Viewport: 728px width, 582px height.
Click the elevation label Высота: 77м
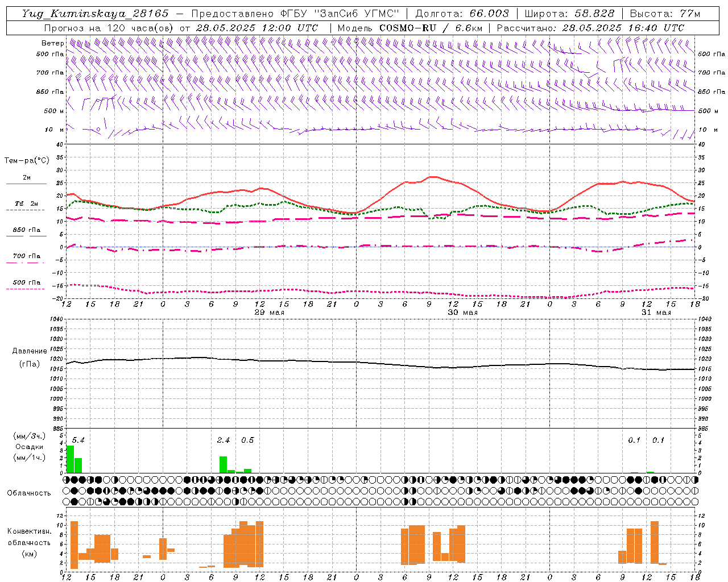[665, 14]
